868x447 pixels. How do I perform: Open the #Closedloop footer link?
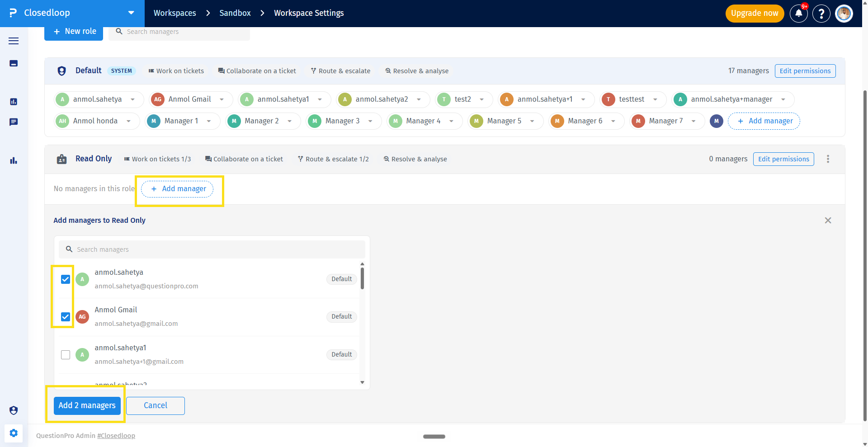(116, 436)
